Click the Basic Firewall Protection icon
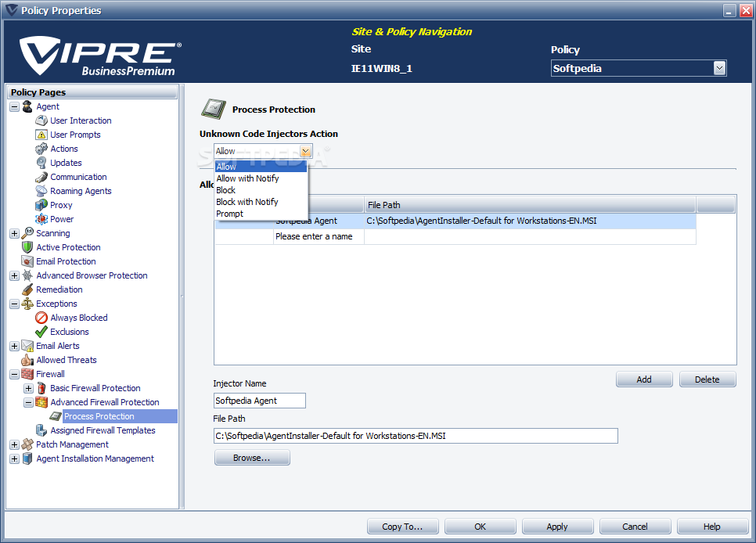 click(41, 388)
